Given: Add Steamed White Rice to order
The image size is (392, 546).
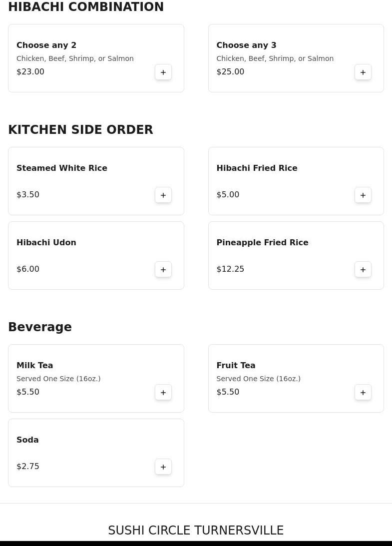Looking at the screenshot, I should pyautogui.click(x=163, y=195).
